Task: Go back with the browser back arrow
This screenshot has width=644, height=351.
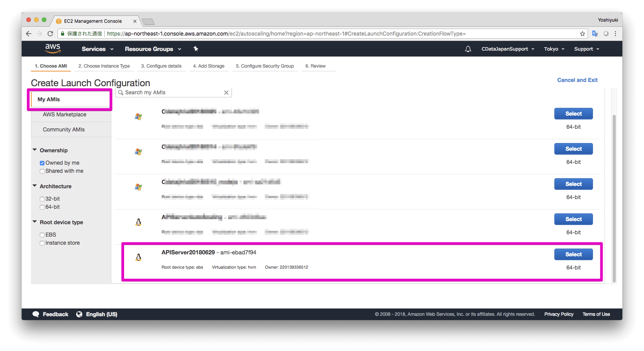Action: (x=29, y=34)
